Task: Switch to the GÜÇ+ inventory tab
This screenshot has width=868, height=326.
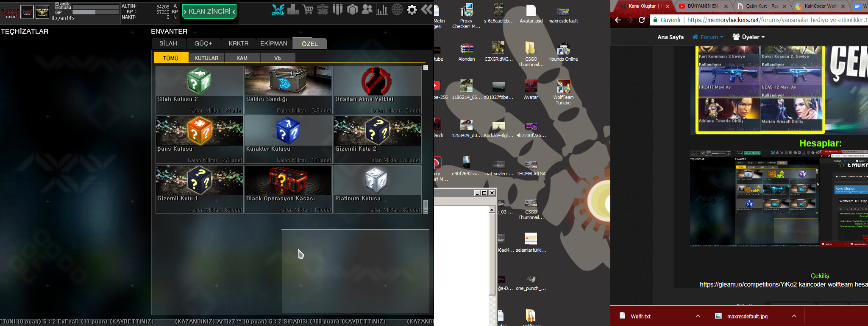Action: (x=203, y=43)
